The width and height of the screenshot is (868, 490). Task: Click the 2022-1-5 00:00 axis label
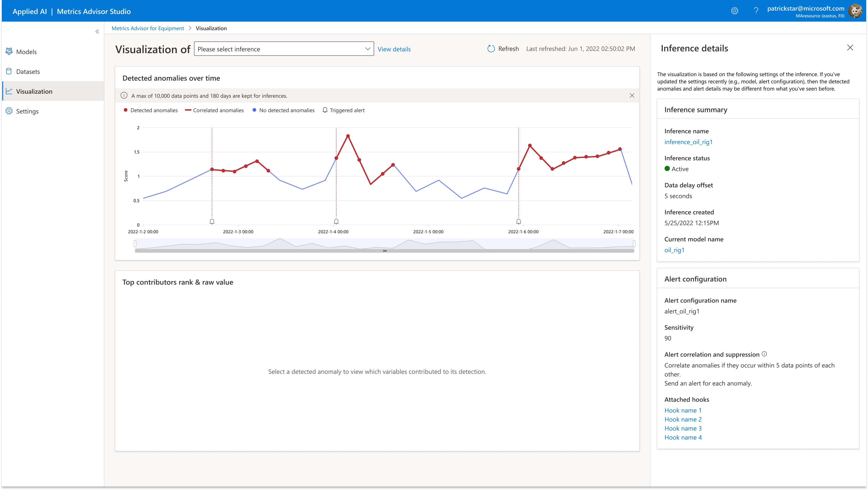point(428,232)
